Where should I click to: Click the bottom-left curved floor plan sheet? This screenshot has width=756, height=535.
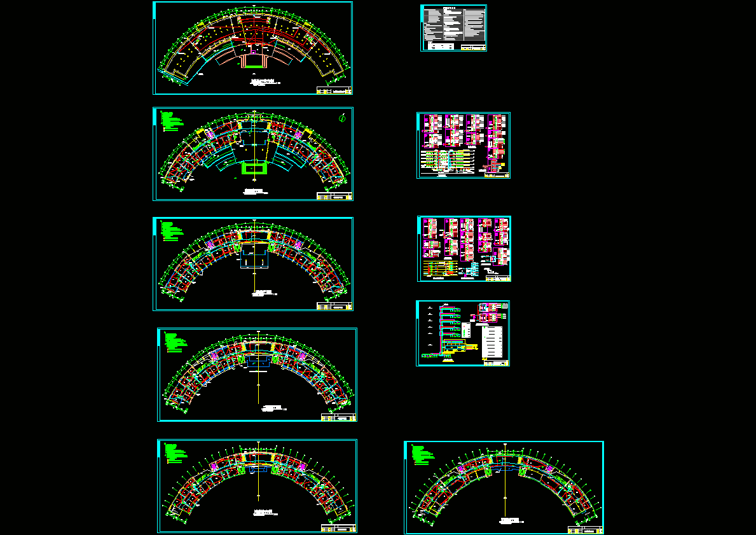pyautogui.click(x=257, y=486)
